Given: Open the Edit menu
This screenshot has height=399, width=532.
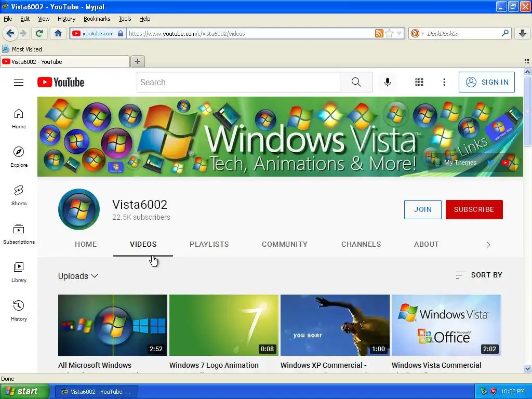Looking at the screenshot, I should point(25,19).
